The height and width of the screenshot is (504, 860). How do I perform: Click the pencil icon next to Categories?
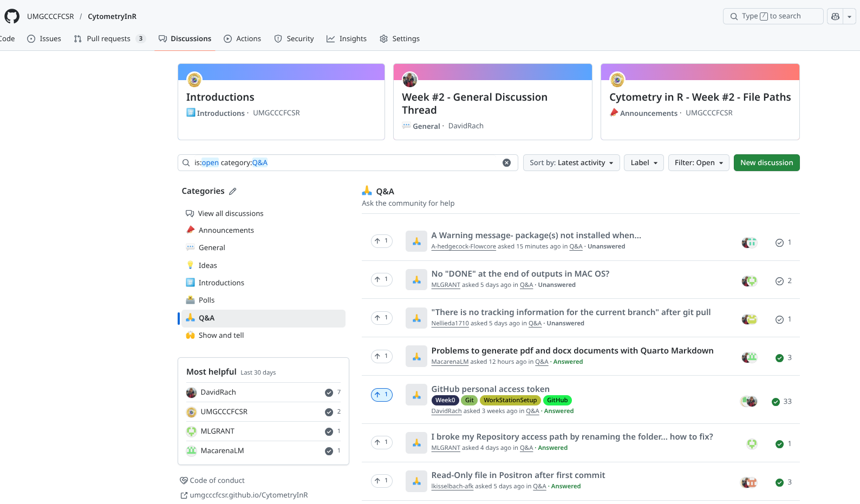(x=233, y=191)
